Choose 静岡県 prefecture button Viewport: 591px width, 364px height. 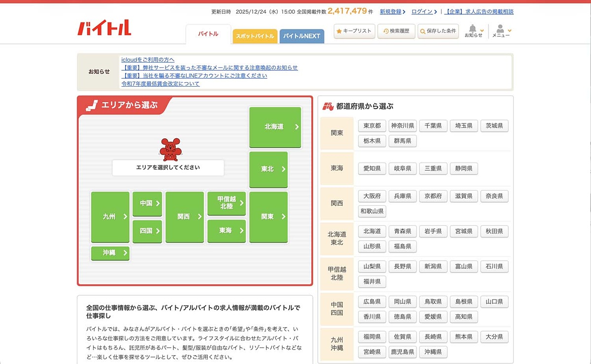tap(463, 169)
